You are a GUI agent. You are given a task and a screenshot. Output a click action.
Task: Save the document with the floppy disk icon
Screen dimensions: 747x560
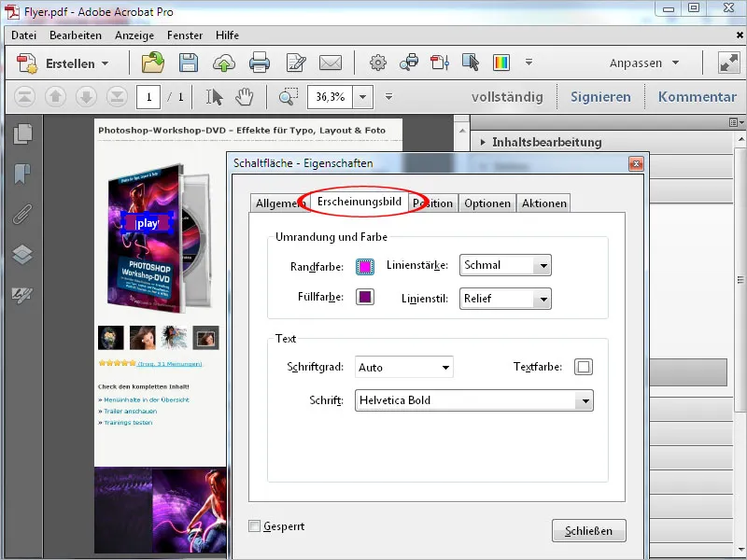coord(189,63)
